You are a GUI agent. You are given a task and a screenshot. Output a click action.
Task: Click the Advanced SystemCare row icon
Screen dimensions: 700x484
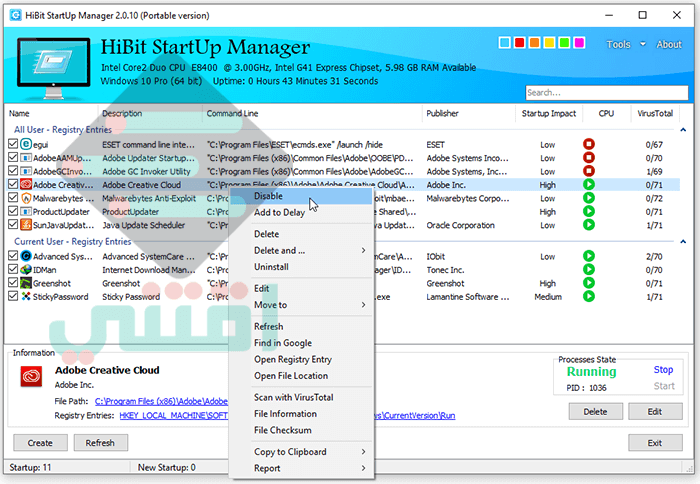click(x=26, y=256)
